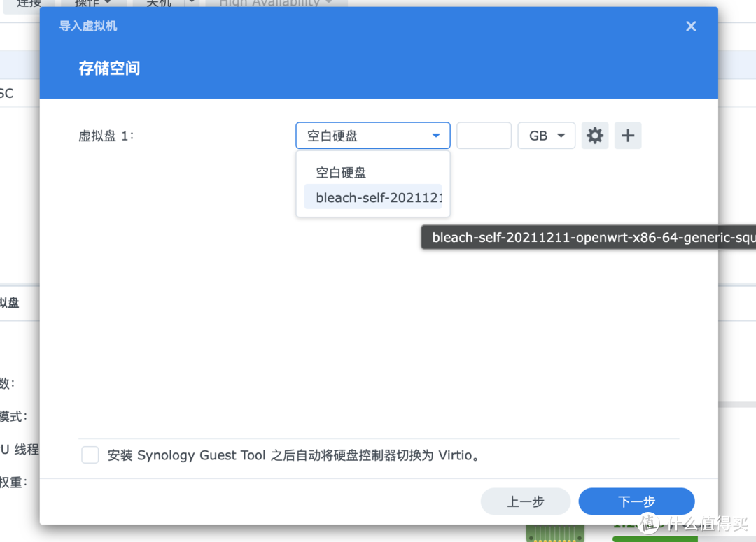Click the green circuit board thumbnail

pyautogui.click(x=555, y=533)
